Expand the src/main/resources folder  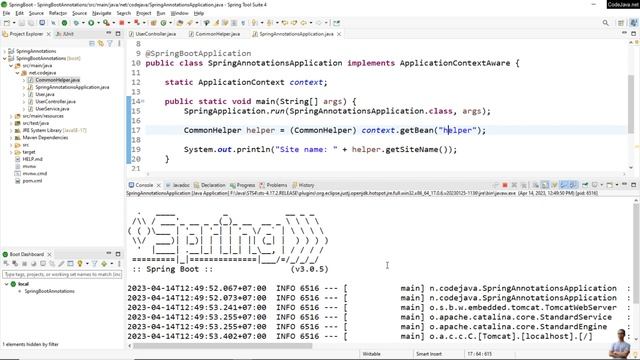11,116
